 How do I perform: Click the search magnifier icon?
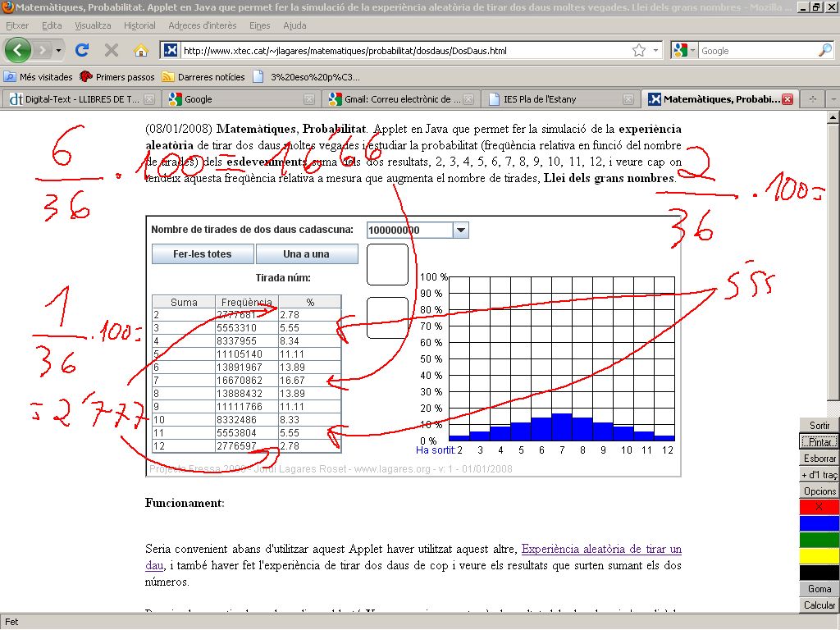point(824,51)
